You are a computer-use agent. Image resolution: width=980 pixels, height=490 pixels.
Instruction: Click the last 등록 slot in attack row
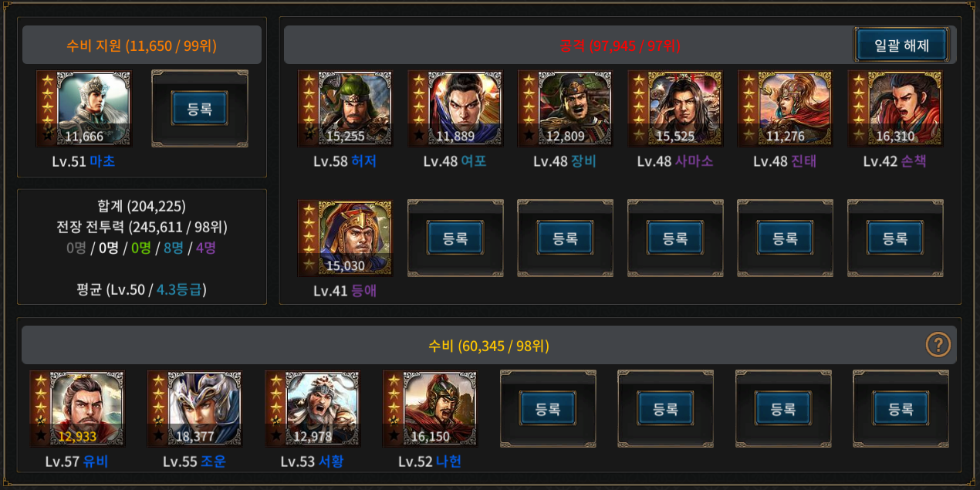(x=895, y=238)
